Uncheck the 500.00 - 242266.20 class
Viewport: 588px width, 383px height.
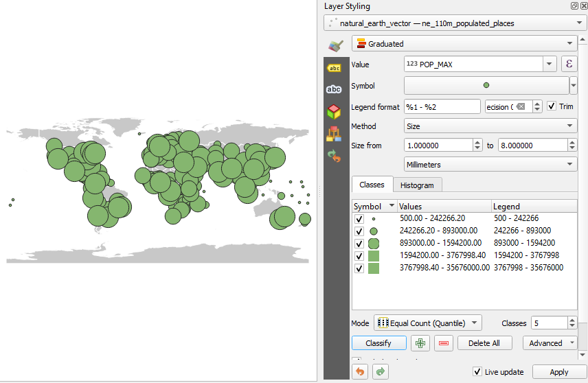pyautogui.click(x=359, y=219)
